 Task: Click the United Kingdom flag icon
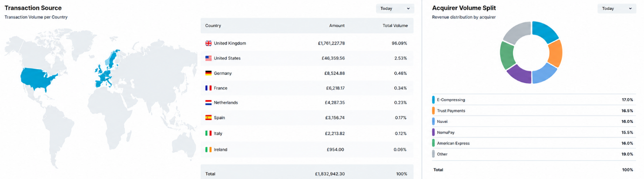coord(209,43)
